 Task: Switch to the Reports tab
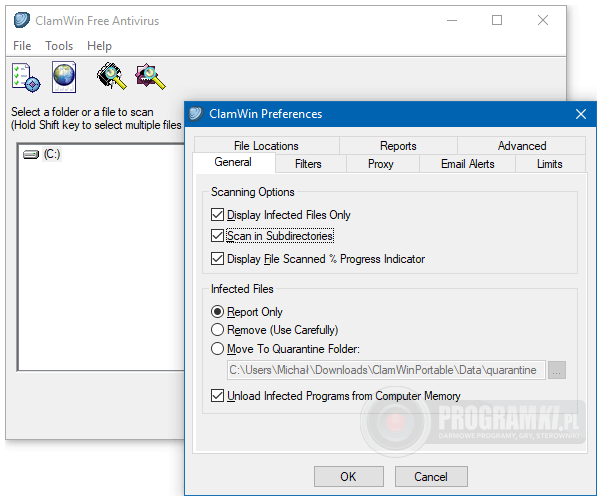tap(398, 146)
